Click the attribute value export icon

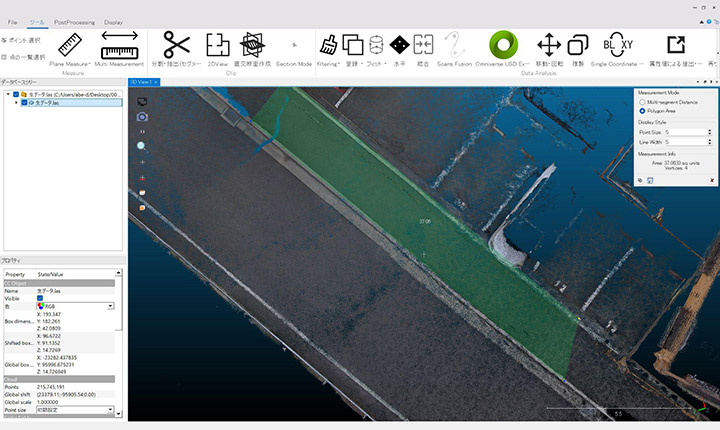[676, 45]
